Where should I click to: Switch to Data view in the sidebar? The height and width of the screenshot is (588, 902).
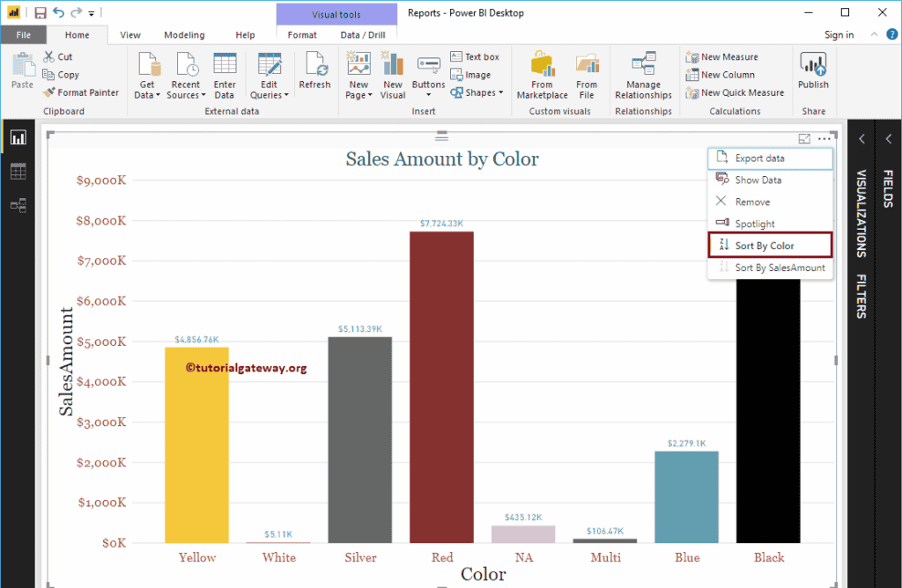tap(18, 172)
